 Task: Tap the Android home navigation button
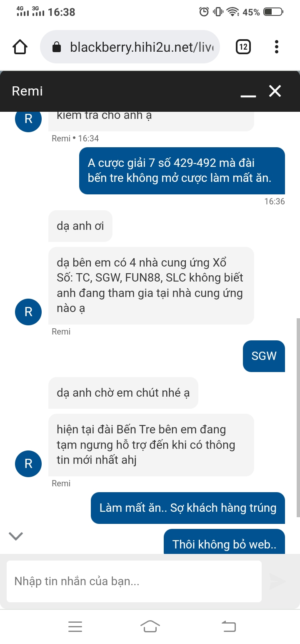pos(150,626)
